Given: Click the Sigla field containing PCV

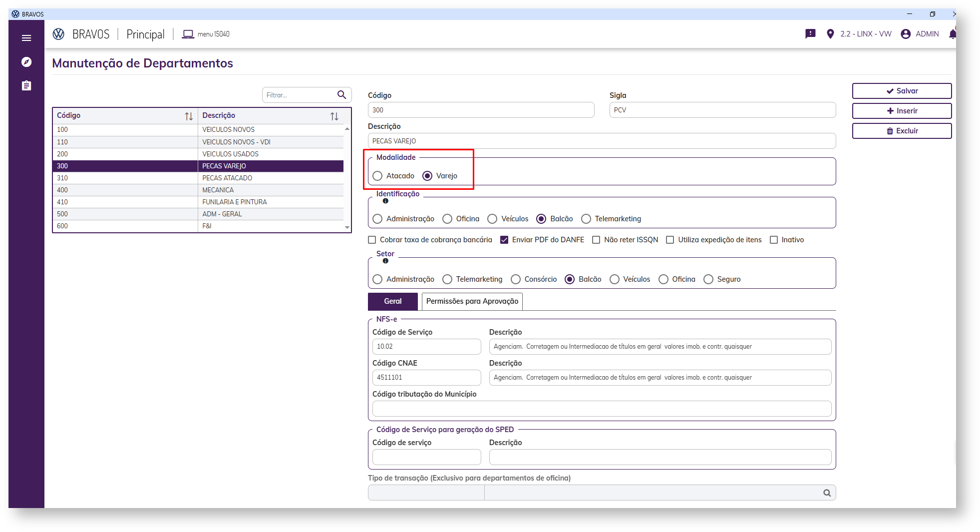Looking at the screenshot, I should (722, 110).
